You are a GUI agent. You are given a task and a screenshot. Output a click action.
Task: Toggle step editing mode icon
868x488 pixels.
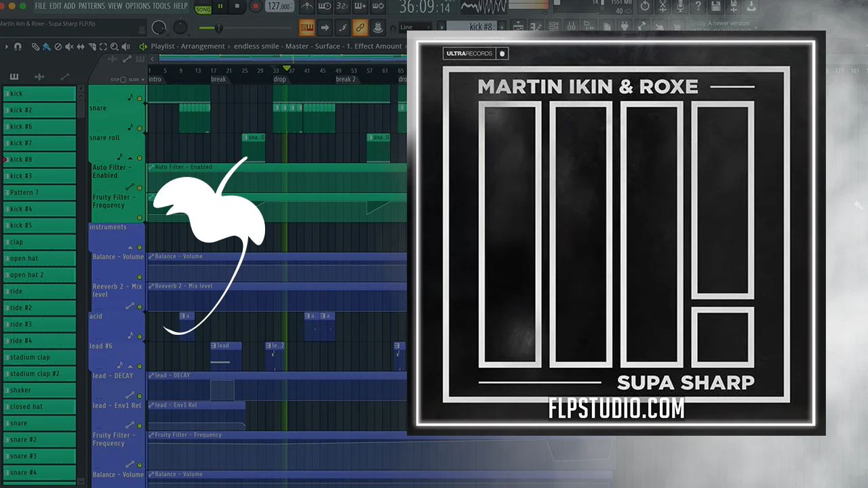click(x=342, y=28)
